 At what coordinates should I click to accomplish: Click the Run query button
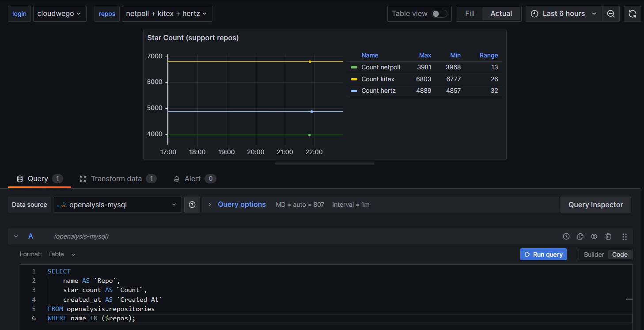[543, 254]
